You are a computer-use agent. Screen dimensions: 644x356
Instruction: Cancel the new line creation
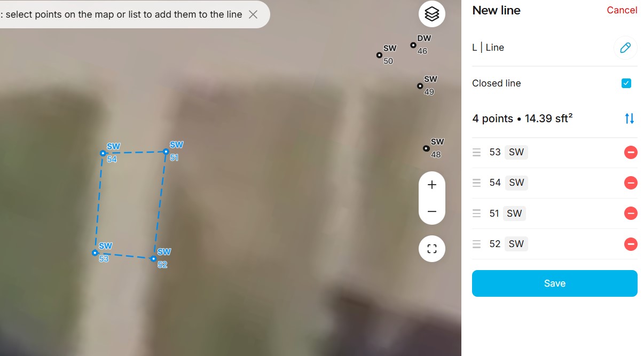[622, 10]
